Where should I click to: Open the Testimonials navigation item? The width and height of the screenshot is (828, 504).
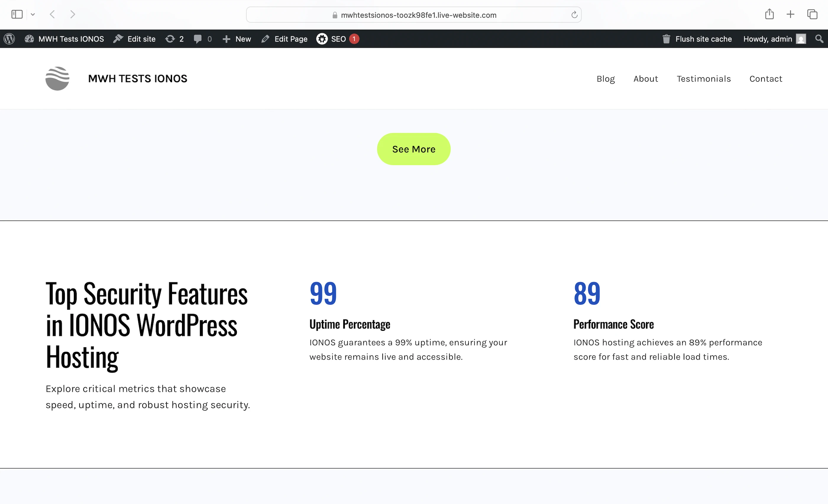coord(704,79)
